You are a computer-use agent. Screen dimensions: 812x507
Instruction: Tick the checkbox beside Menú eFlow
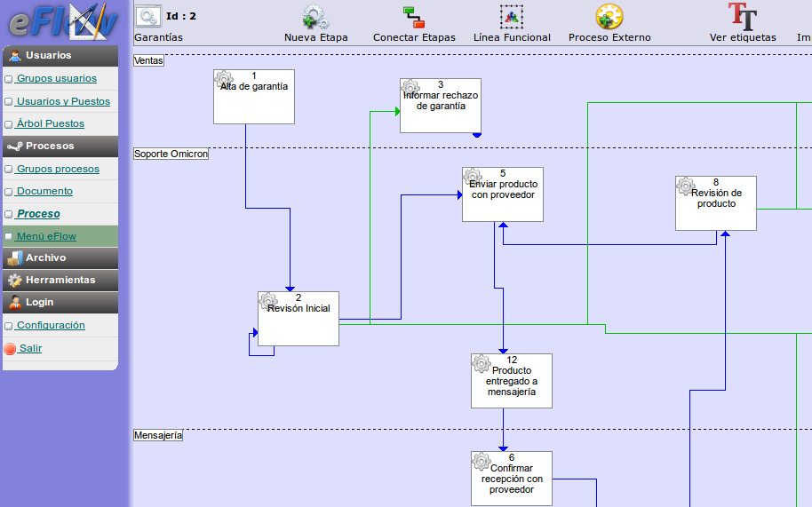9,237
